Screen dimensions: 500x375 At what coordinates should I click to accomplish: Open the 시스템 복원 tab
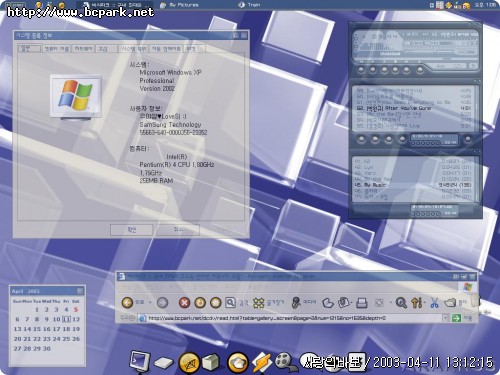133,49
